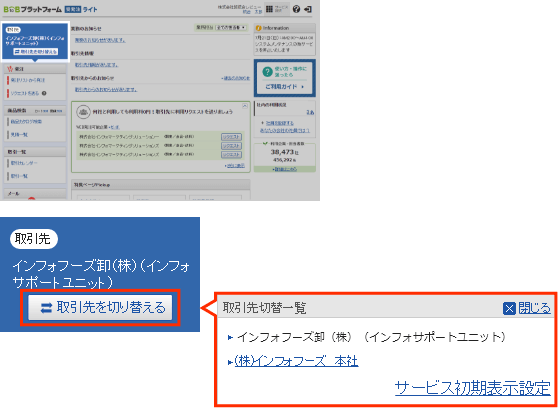Click the BtoBプラットフォーム logo
Image resolution: width=558 pixels, height=408 pixels.
(32, 9)
